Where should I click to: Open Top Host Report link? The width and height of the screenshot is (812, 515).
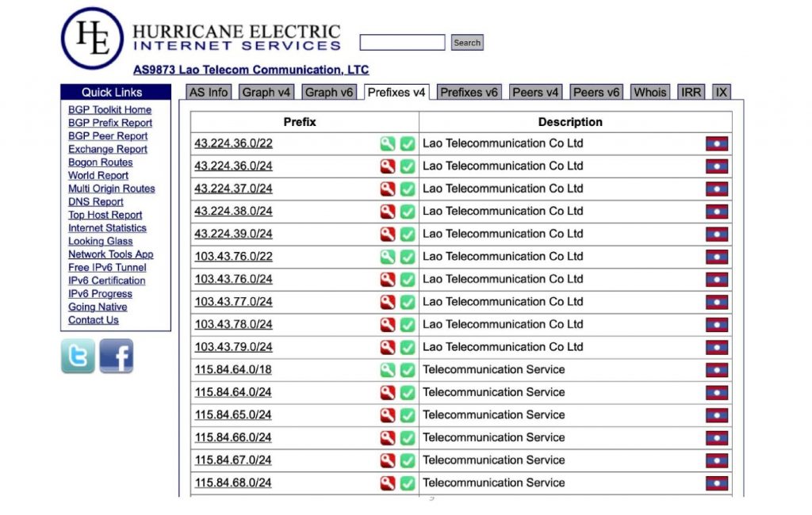[x=105, y=215]
